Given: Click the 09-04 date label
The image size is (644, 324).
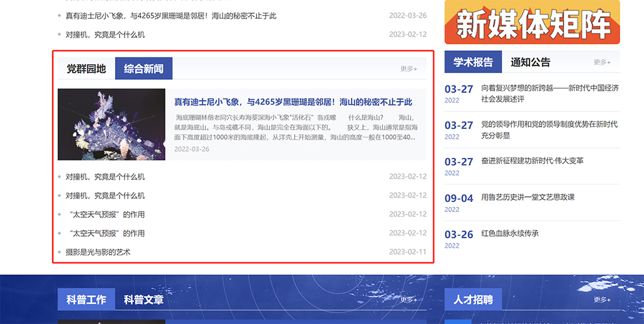Looking at the screenshot, I should pos(458,198).
